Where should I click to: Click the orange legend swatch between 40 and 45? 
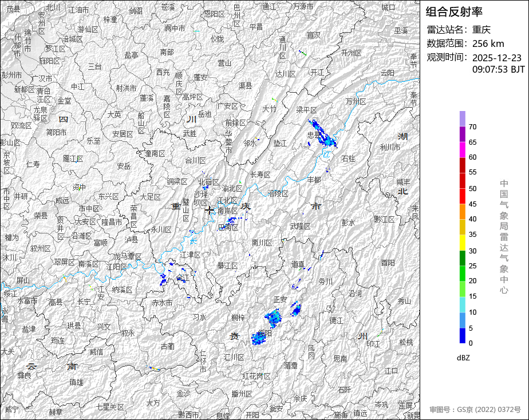(x=463, y=212)
